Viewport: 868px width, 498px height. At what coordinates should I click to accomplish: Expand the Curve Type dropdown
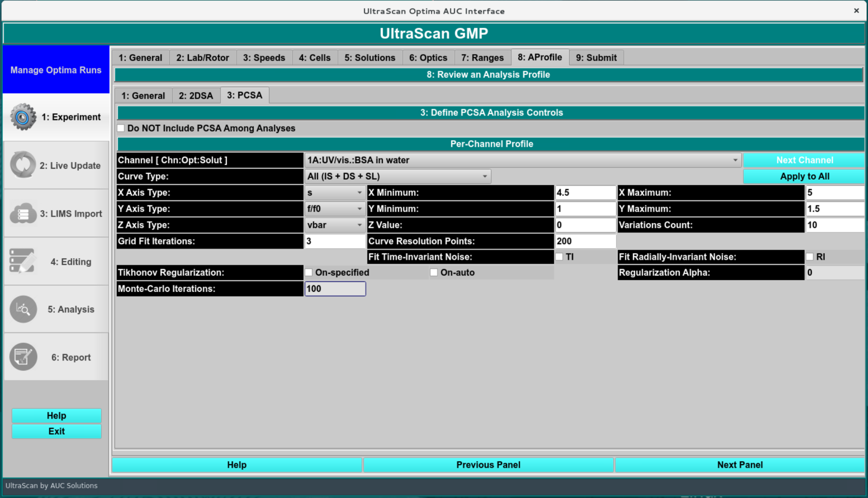tap(397, 177)
